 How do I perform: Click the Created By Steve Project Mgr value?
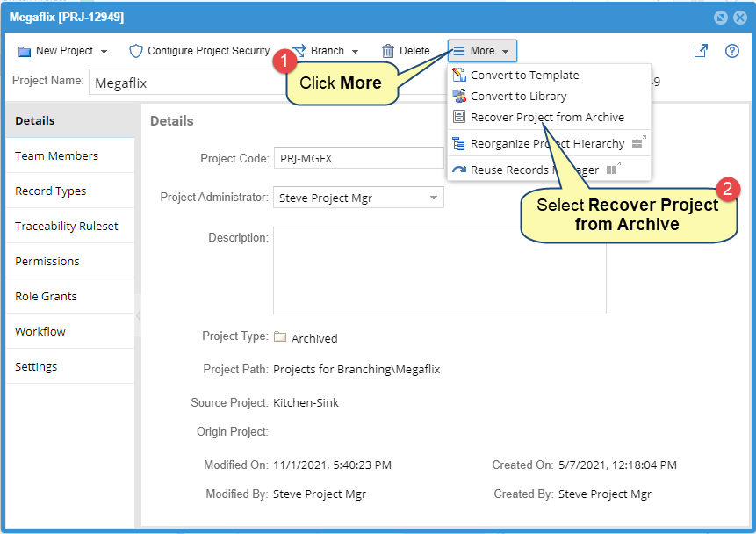coord(605,494)
